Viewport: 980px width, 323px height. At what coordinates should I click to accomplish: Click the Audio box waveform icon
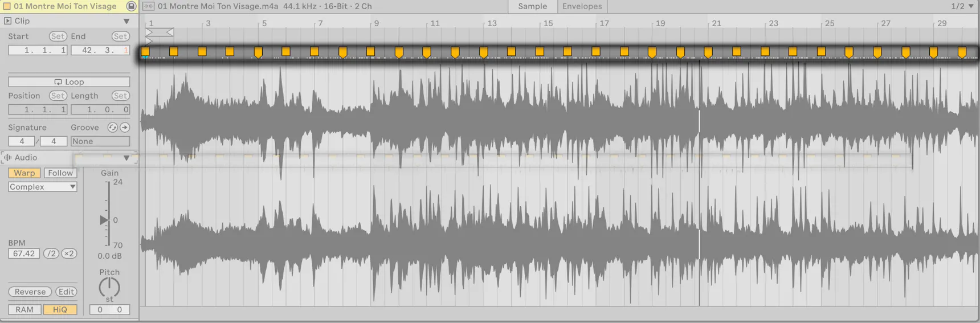pos(7,157)
